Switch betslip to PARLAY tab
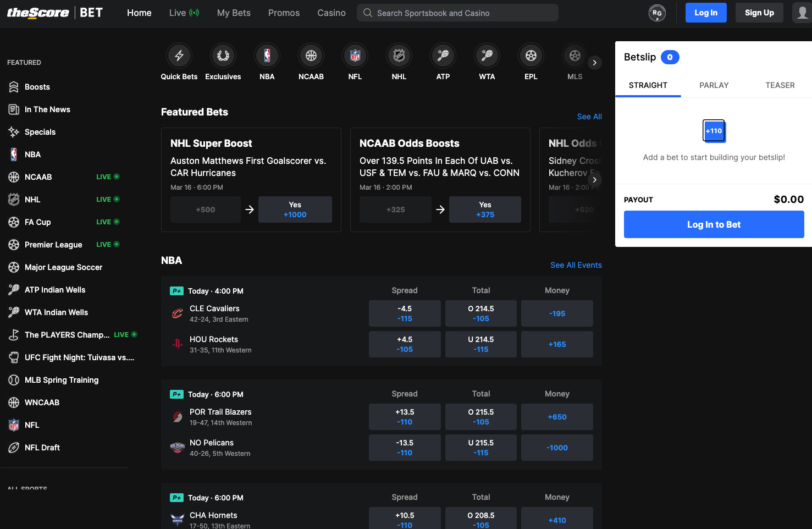Image resolution: width=812 pixels, height=529 pixels. 714,85
